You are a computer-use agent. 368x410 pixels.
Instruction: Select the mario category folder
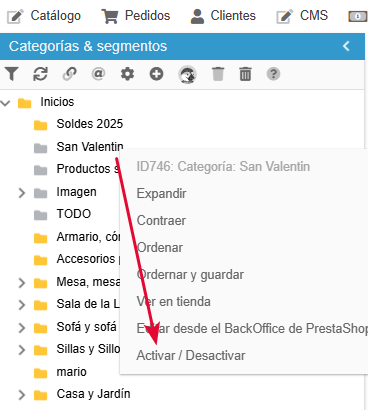[x=71, y=372]
